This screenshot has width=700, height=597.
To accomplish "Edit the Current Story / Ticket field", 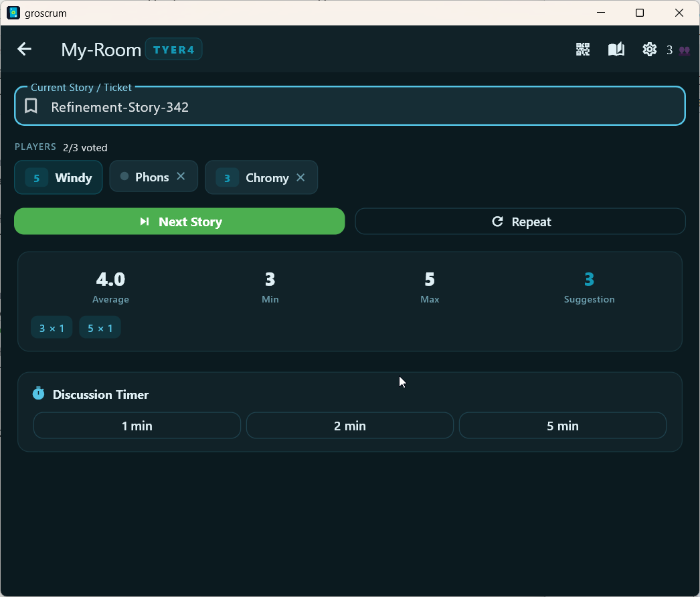I will coord(350,106).
